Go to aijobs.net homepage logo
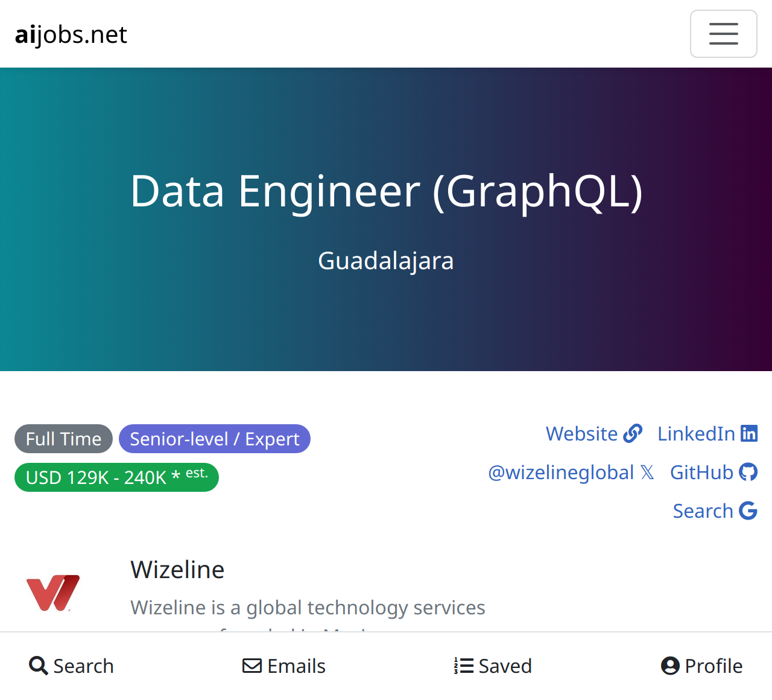The height and width of the screenshot is (700, 772). pos(71,34)
